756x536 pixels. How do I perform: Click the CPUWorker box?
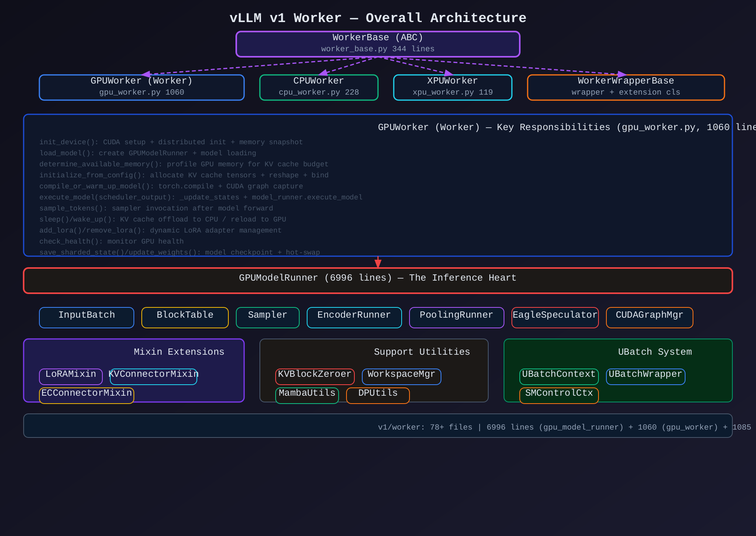point(319,87)
